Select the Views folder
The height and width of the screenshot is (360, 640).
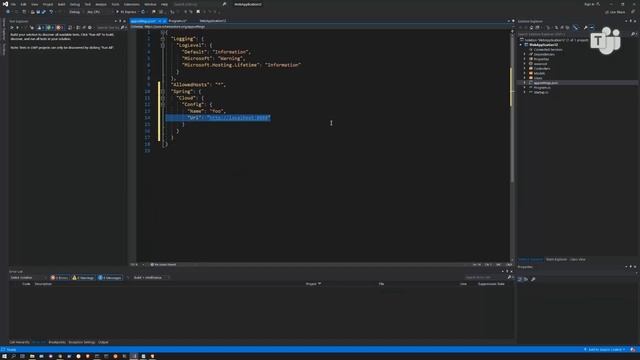(x=538, y=78)
